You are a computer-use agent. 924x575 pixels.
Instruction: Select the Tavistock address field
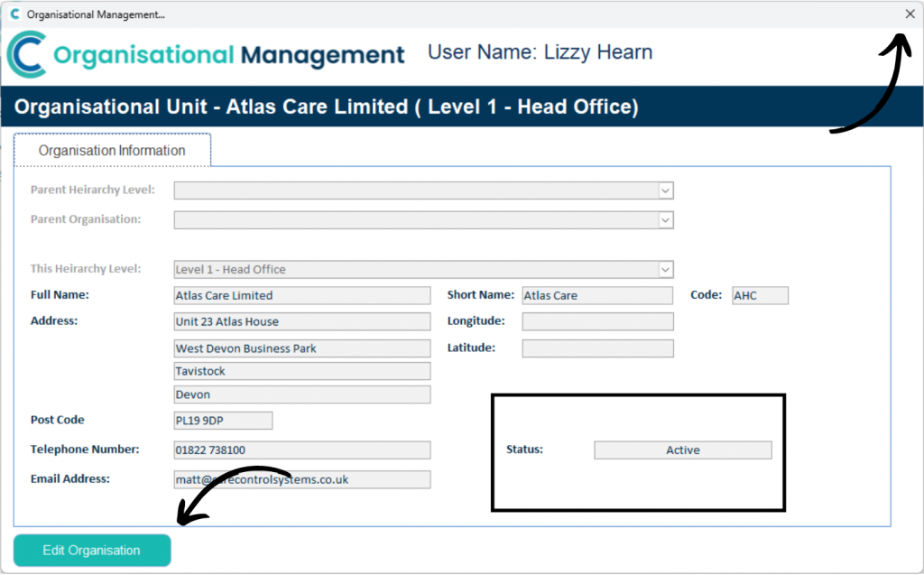click(x=302, y=371)
